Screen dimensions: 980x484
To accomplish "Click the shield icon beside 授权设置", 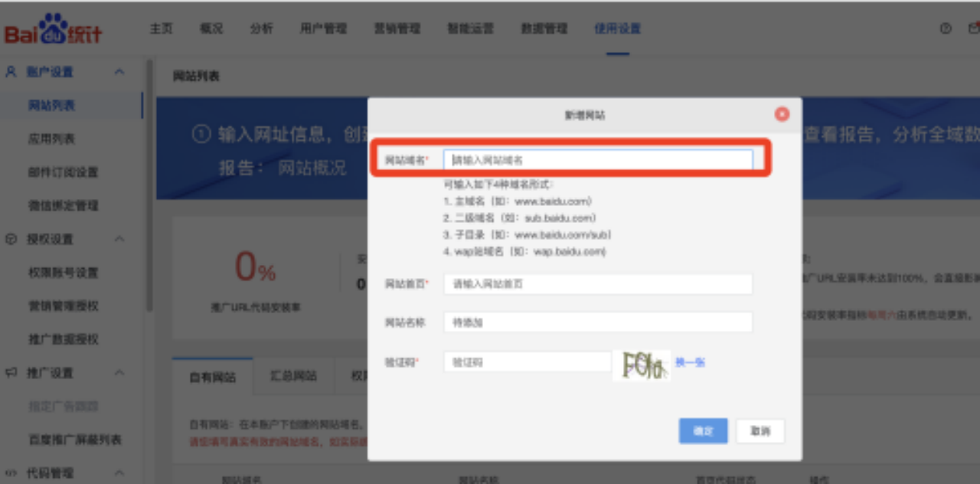I will coord(11,239).
